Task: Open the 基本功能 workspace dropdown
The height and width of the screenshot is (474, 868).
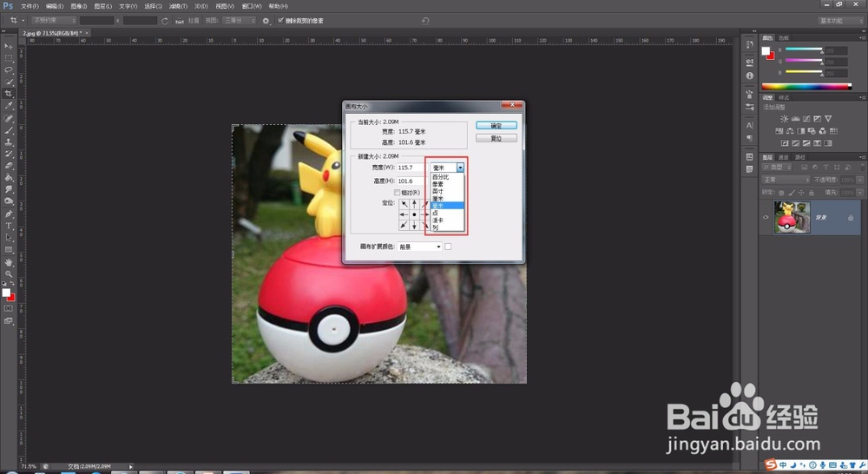Action: (840, 21)
